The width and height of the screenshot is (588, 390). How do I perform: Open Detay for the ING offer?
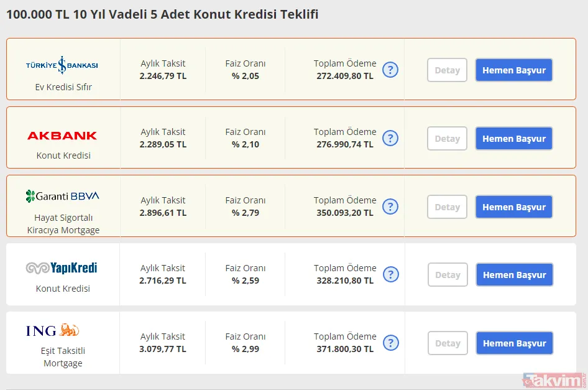448,343
